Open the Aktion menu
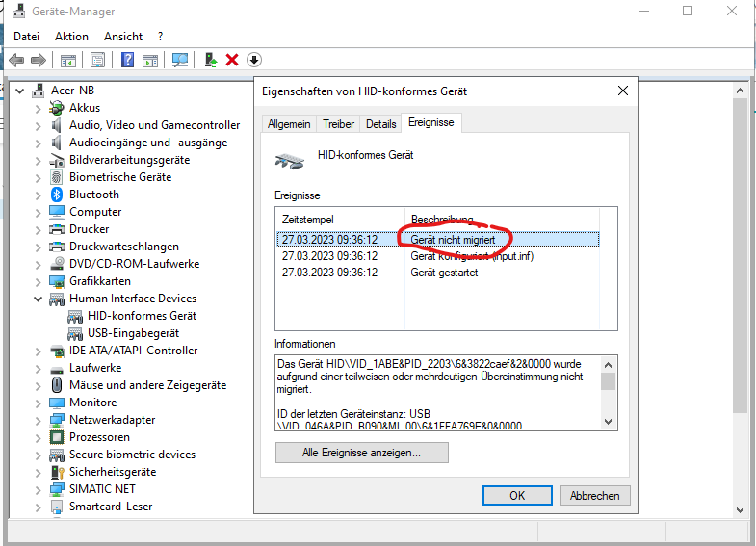This screenshot has height=546, width=756. coord(71,36)
